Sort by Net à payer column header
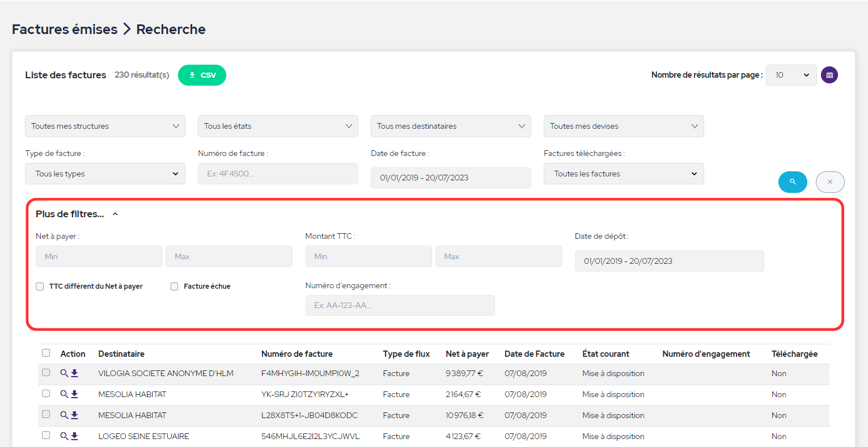The height and width of the screenshot is (447, 868). tap(467, 354)
